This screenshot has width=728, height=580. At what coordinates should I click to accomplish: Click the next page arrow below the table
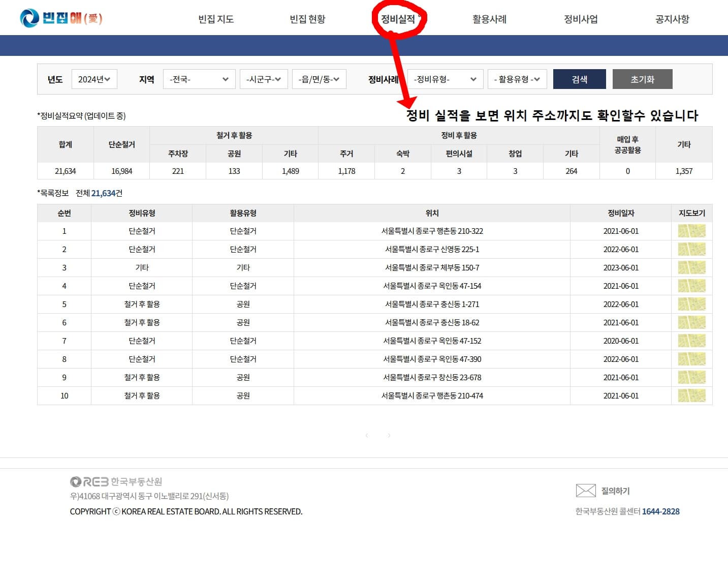(x=389, y=435)
